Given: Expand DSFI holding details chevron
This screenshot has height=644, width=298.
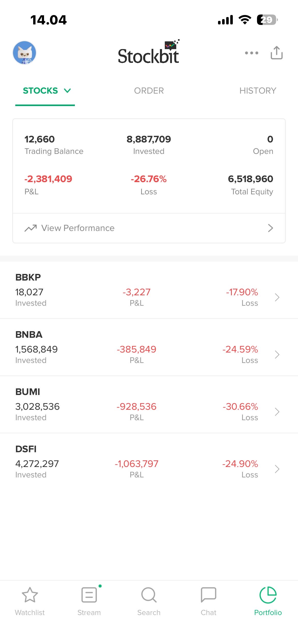Looking at the screenshot, I should pyautogui.click(x=277, y=469).
